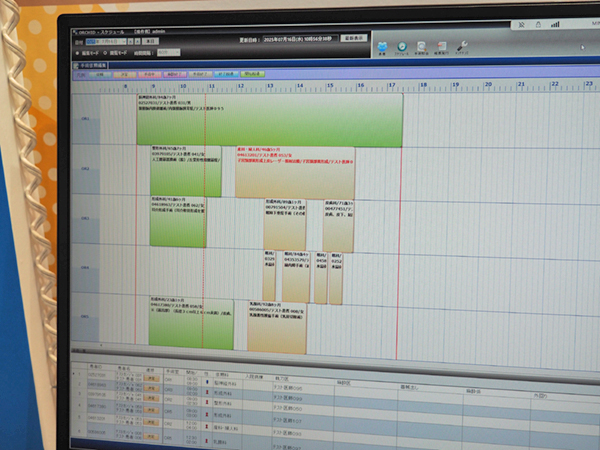Image resolution: width=600 pixels, height=450 pixels.
Task: Select the long green OR1 neurosurgery block
Action: pyautogui.click(x=270, y=120)
